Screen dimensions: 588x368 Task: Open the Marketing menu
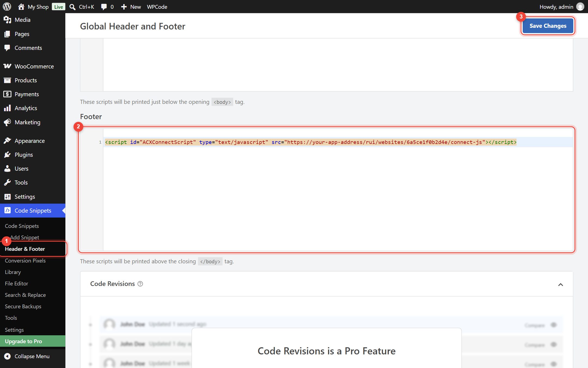pyautogui.click(x=33, y=122)
